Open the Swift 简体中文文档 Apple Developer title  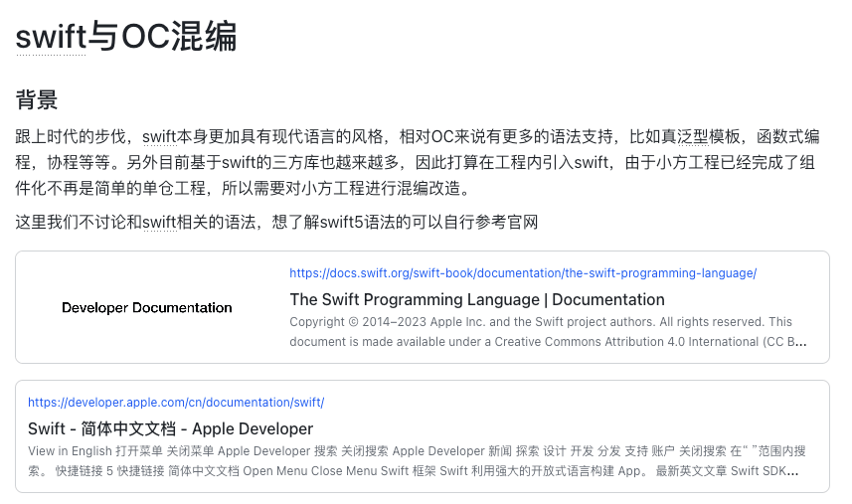coord(170,429)
